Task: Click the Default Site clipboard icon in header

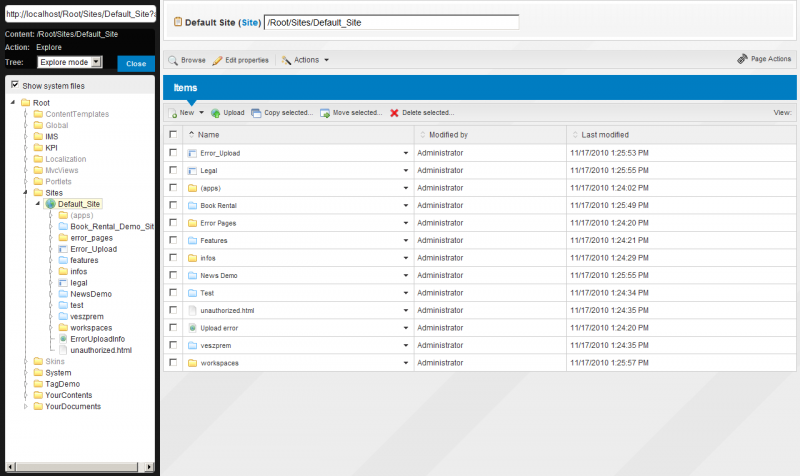Action: pyautogui.click(x=178, y=21)
